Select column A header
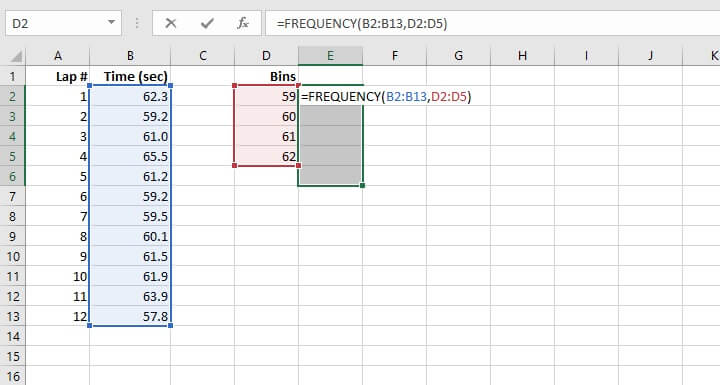The image size is (720, 385). [57, 56]
